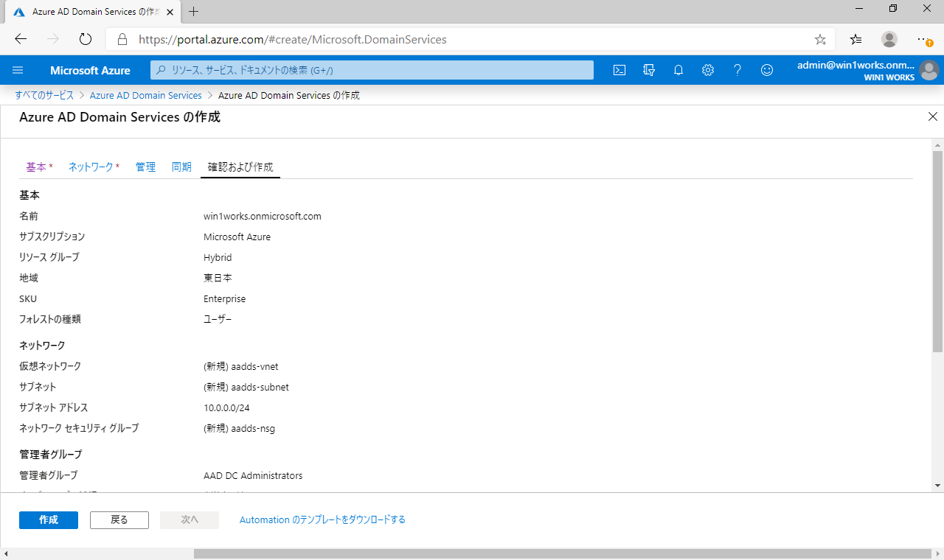Close the Azure AD Domain Services creation blade
The image size is (944, 560).
(x=933, y=116)
